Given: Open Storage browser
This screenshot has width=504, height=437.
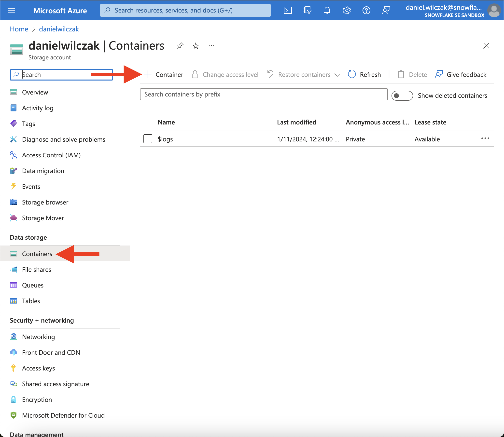Looking at the screenshot, I should tap(45, 202).
